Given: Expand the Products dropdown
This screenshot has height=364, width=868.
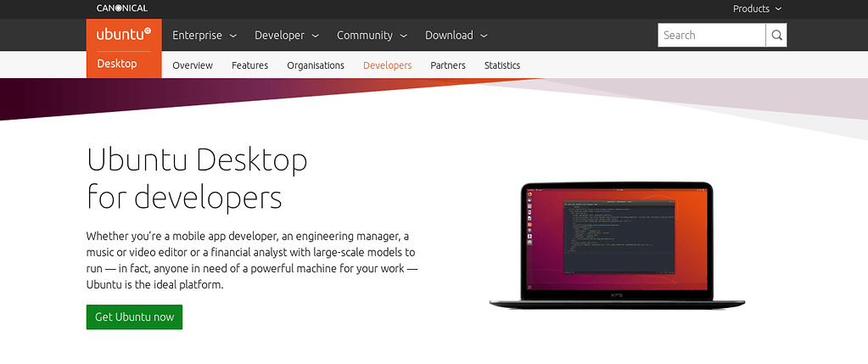Looking at the screenshot, I should pyautogui.click(x=758, y=8).
